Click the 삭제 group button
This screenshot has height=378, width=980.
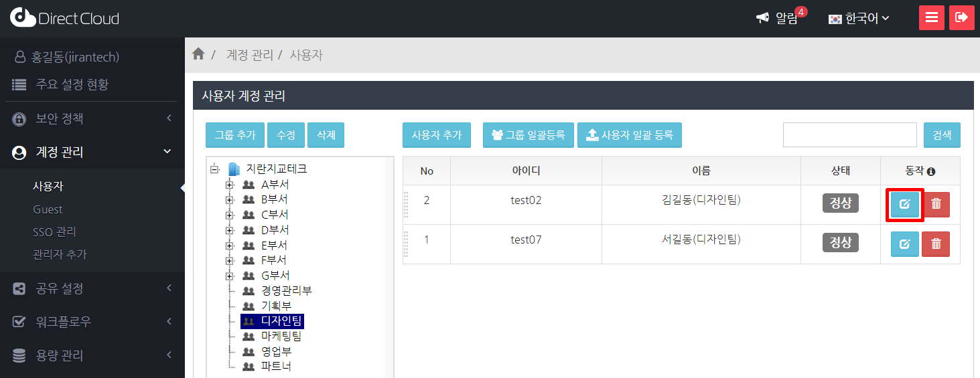326,135
